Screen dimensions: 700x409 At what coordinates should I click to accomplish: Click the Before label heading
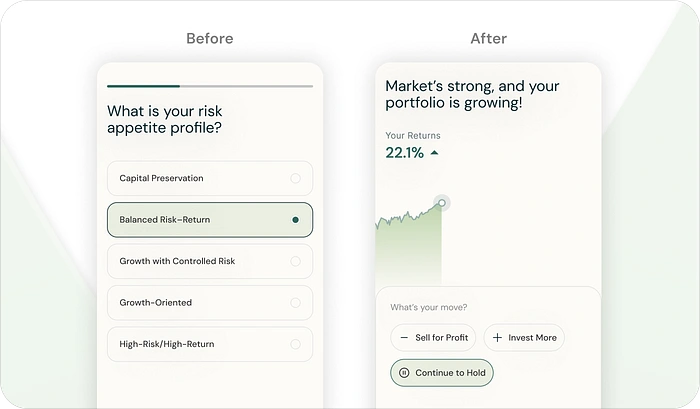click(210, 39)
